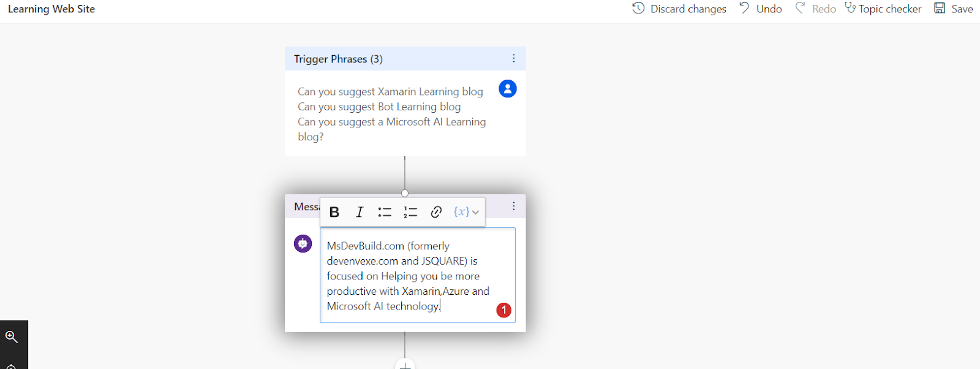
Task: Apply italic formatting in message toolbar
Action: coord(360,212)
